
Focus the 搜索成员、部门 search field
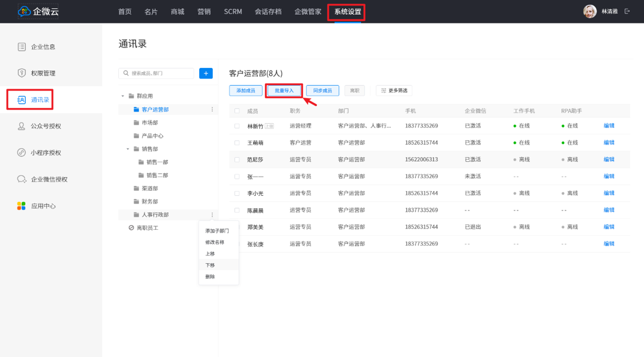pos(156,73)
